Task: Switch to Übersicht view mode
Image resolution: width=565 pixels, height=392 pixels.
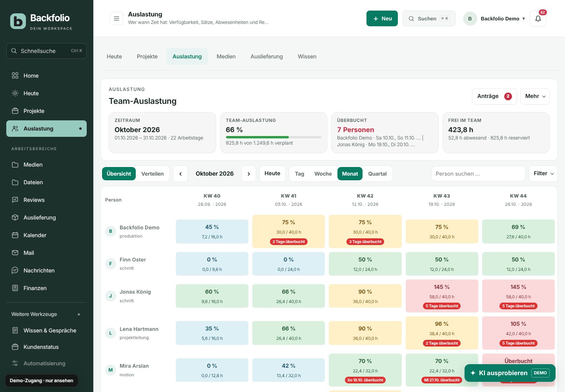Action: [x=119, y=174]
